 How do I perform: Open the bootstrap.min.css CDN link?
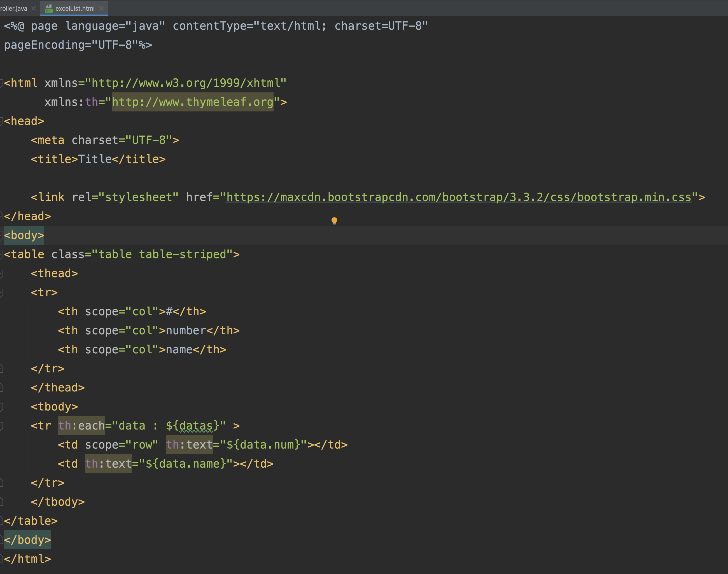[x=458, y=197]
